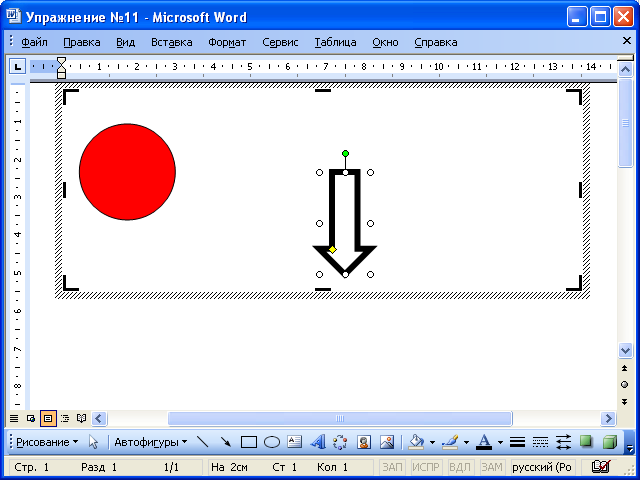This screenshot has height=480, width=640.
Task: Click the yellow adjustment diamond on arrow
Action: click(x=332, y=249)
